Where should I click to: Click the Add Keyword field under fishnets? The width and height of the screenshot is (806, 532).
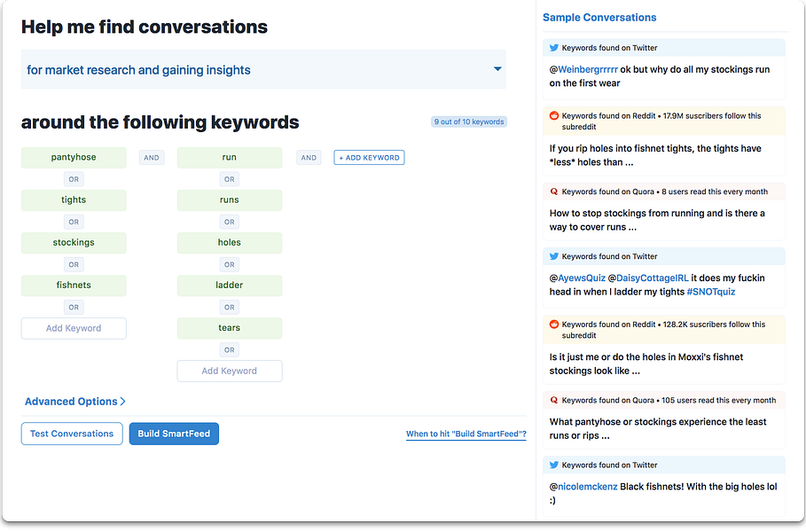pyautogui.click(x=74, y=328)
